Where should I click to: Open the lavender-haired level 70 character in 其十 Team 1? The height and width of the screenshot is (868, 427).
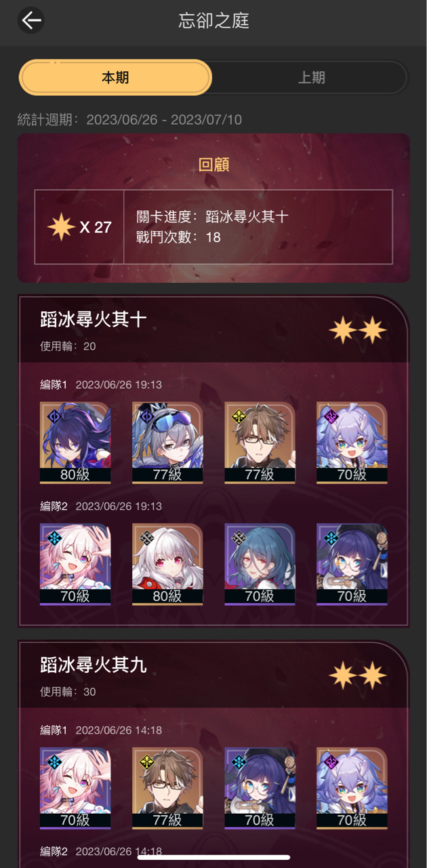(x=352, y=443)
